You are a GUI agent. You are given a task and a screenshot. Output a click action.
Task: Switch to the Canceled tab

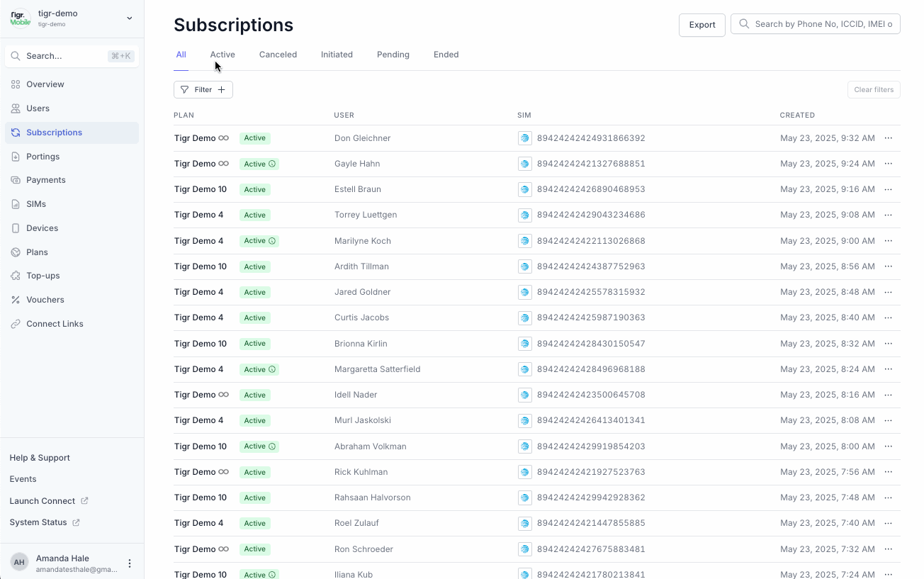(278, 54)
